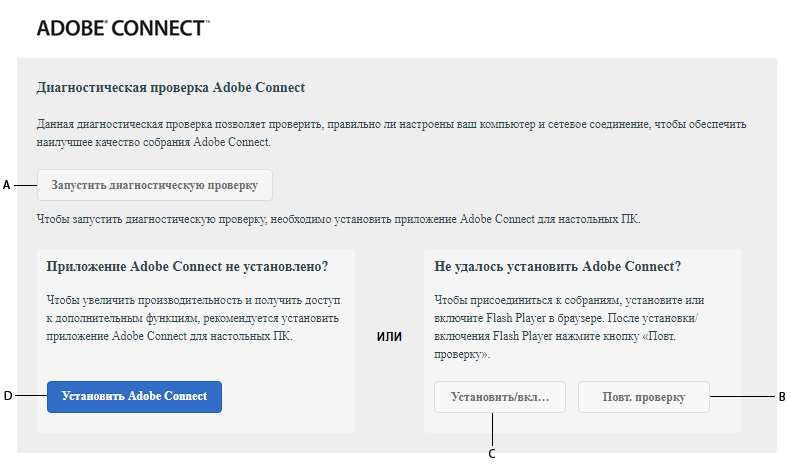The image size is (791, 465).
Task: Click "наилучшее качество собрания Adobe Connect" text line
Action: (x=154, y=143)
